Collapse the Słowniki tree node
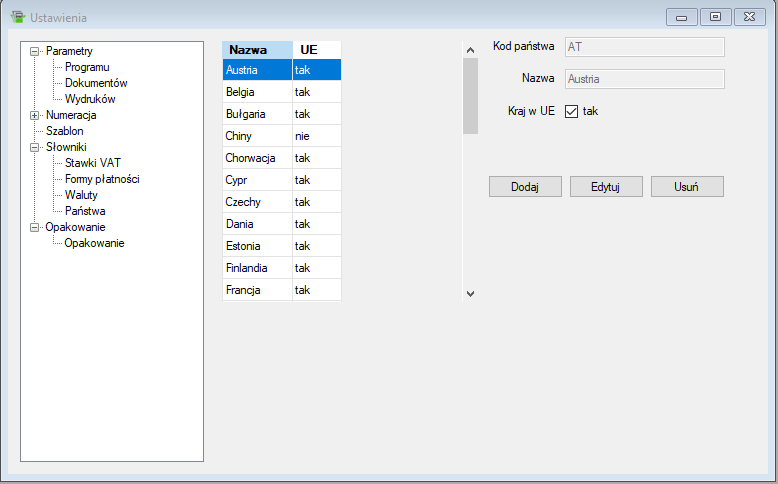778x484 pixels. click(x=35, y=147)
